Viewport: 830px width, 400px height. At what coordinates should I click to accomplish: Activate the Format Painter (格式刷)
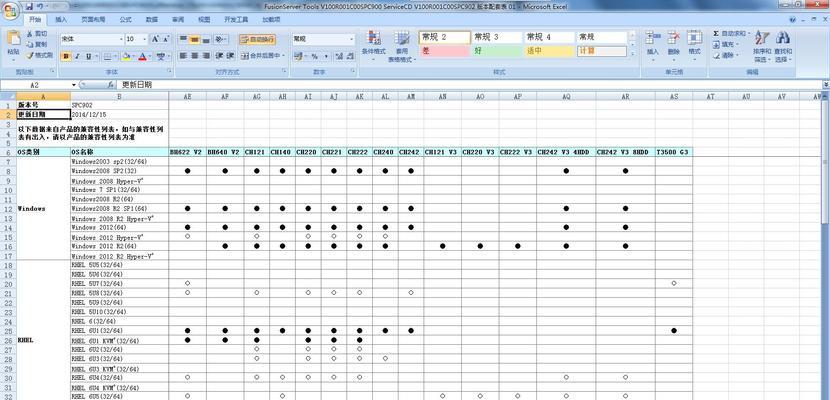(x=40, y=55)
